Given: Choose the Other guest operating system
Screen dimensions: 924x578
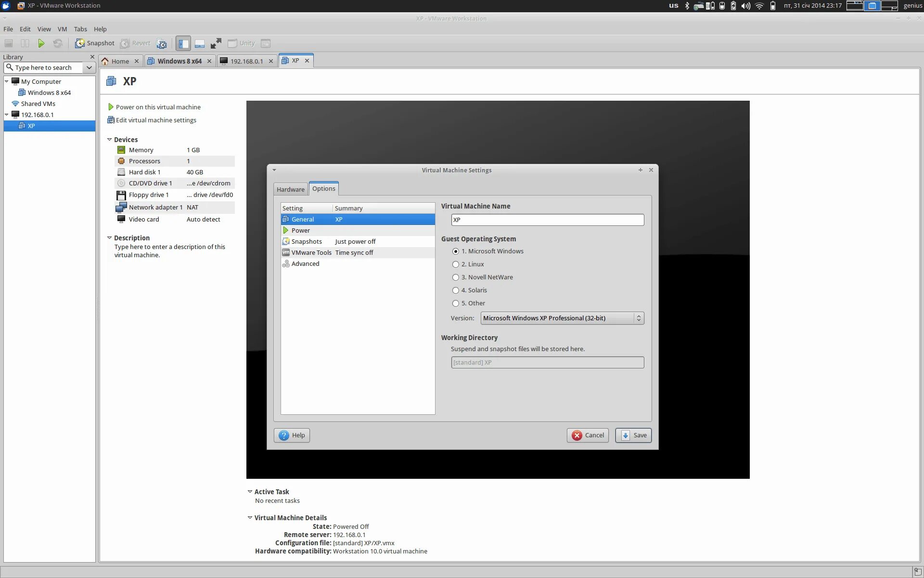Looking at the screenshot, I should (x=455, y=303).
